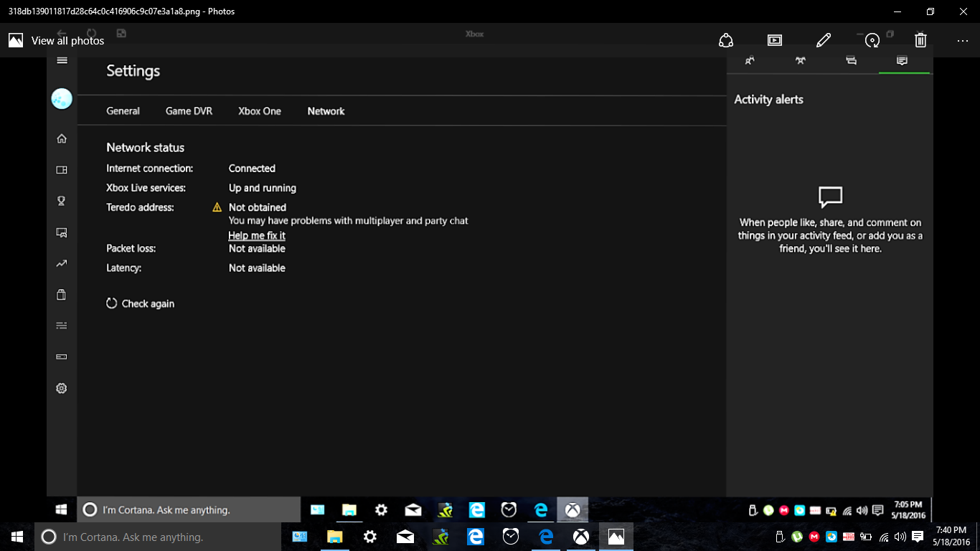Screen dimensions: 980x551
Task: Open Achievements trophy icon in sidebar
Action: (x=62, y=201)
